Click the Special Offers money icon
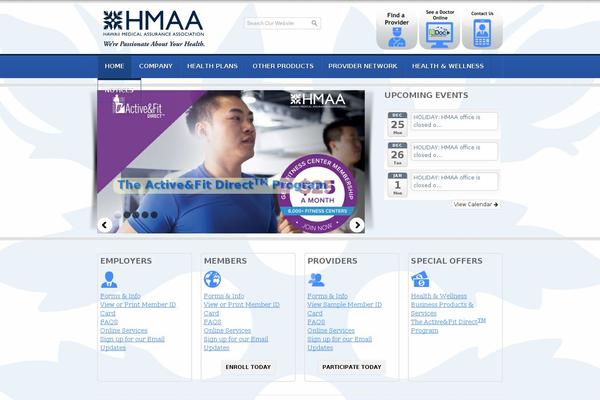This screenshot has width=600, height=400. coord(420,279)
